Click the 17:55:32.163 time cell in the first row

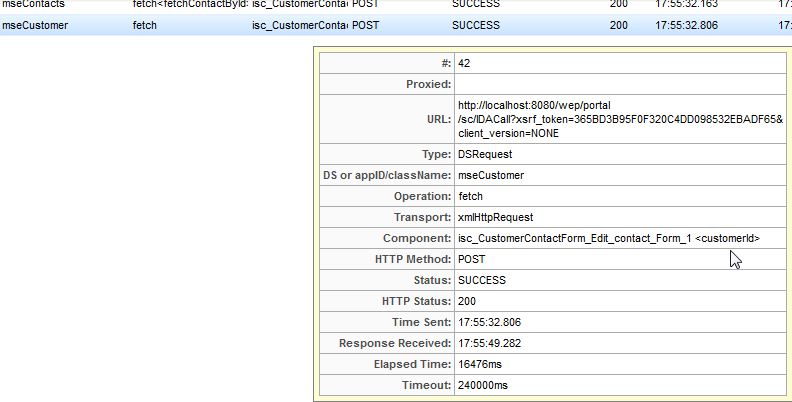click(x=688, y=5)
